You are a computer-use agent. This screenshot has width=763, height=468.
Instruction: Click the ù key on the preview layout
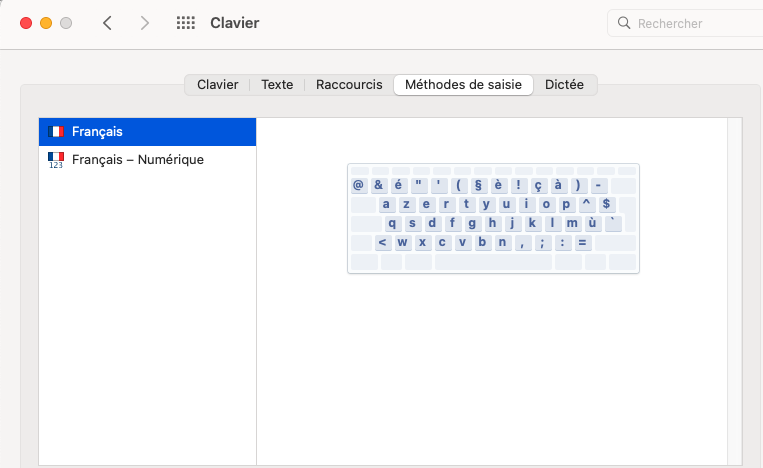tap(592, 223)
